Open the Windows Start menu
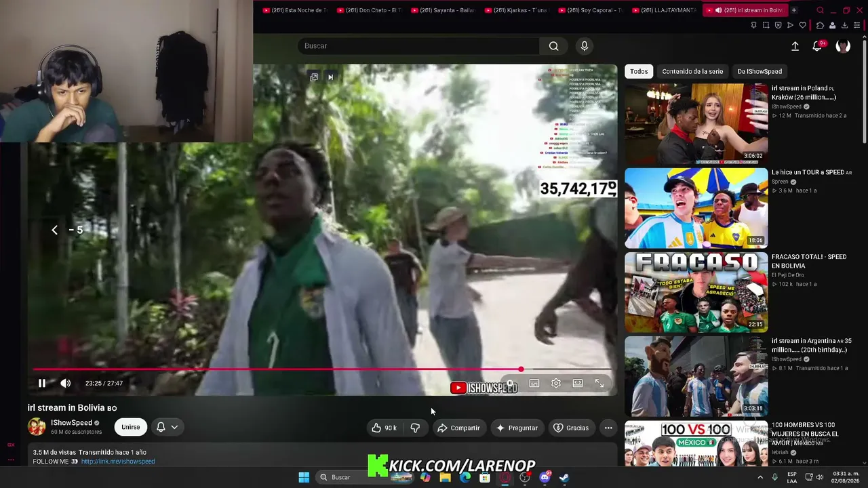This screenshot has height=488, width=868. (x=304, y=477)
